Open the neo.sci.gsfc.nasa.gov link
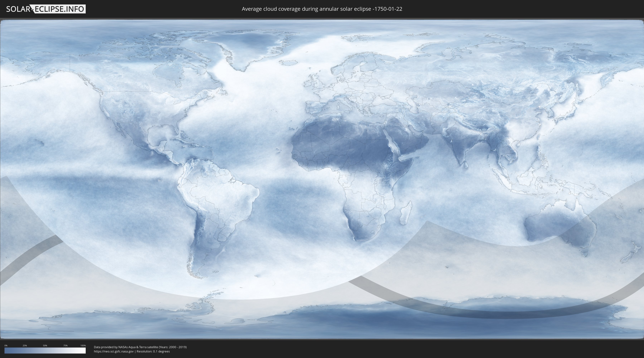This screenshot has height=358, width=644. (113, 351)
